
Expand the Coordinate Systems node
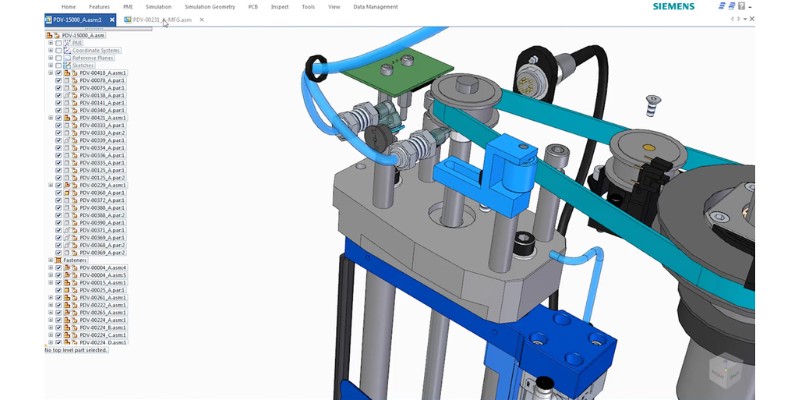[51, 51]
